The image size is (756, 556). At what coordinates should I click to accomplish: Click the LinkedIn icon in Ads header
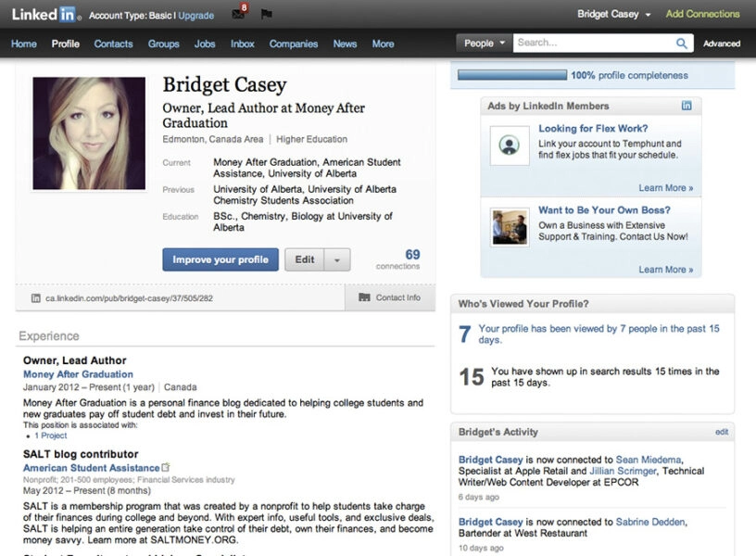(687, 106)
